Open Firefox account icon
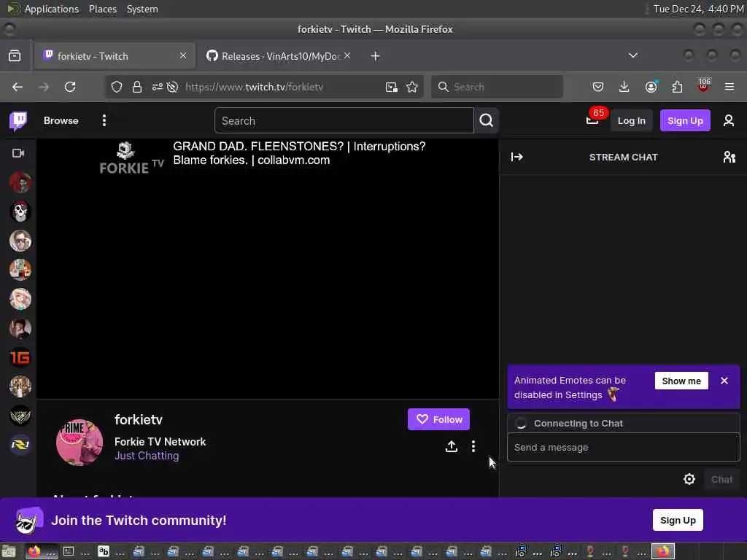Image resolution: width=747 pixels, height=560 pixels. [651, 87]
